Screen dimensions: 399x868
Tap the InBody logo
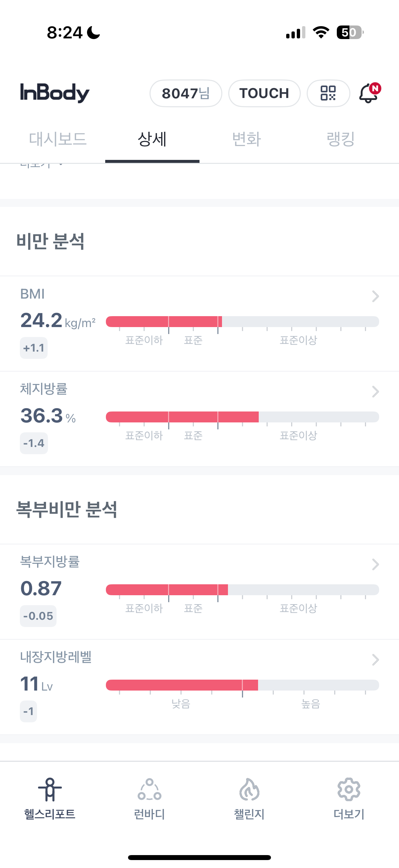pyautogui.click(x=55, y=93)
